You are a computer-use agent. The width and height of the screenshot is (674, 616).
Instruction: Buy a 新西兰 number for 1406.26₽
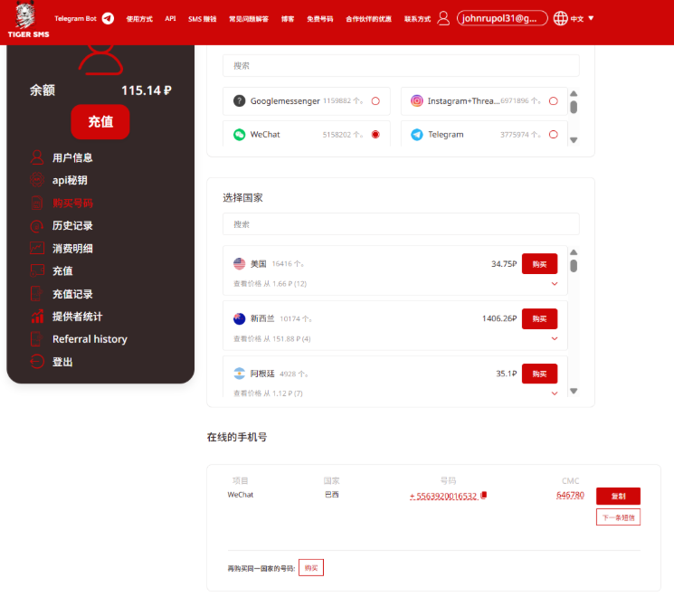(x=539, y=319)
